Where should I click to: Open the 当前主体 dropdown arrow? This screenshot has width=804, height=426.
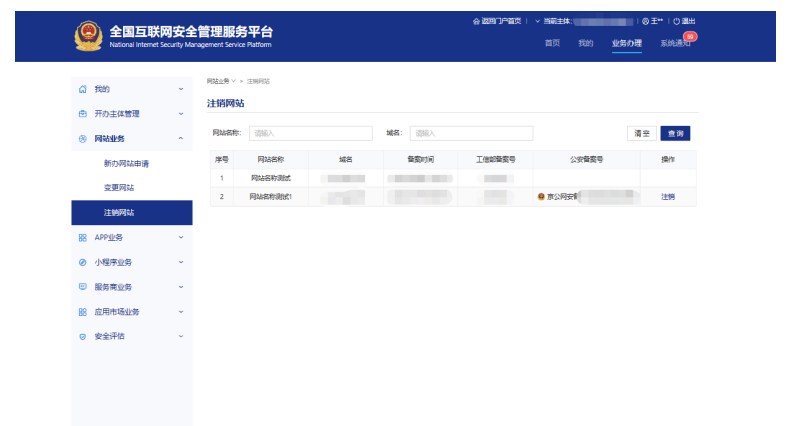coord(538,21)
